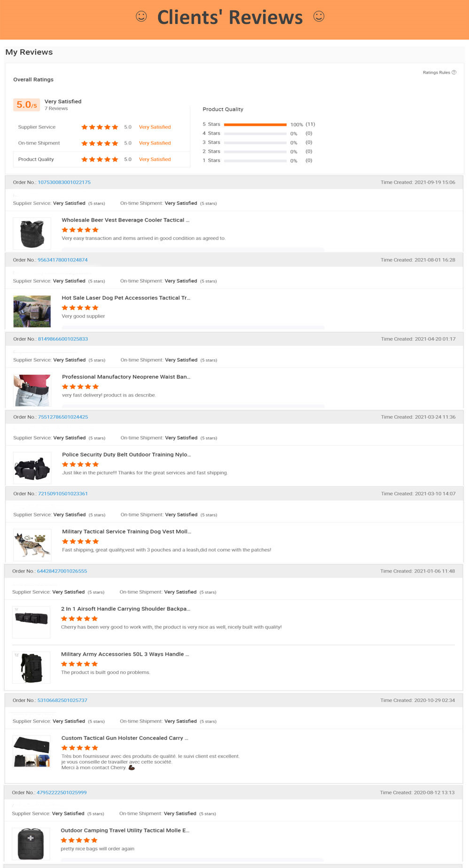The image size is (469, 868).
Task: Click the third star for Product Quality rating
Action: [99, 159]
